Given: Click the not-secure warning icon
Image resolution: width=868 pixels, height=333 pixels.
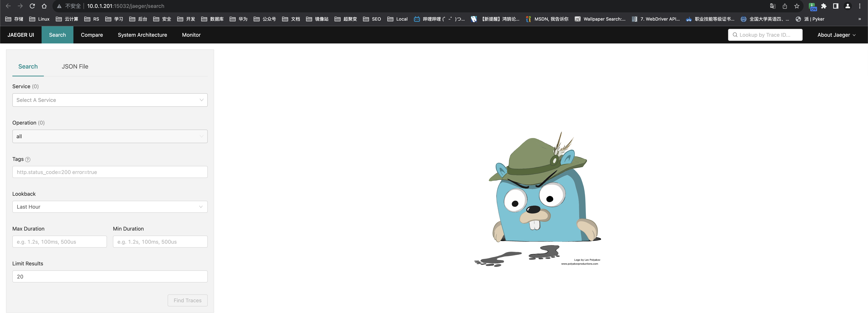Looking at the screenshot, I should tap(59, 6).
